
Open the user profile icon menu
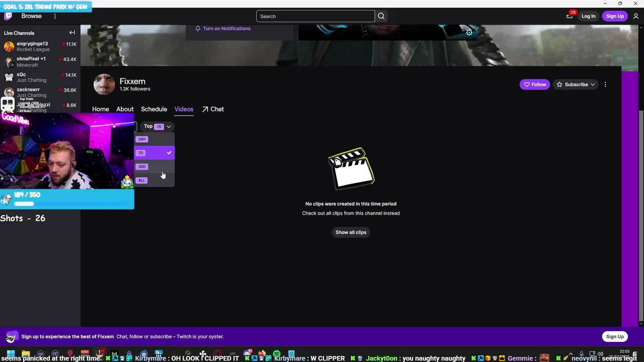pos(636,16)
